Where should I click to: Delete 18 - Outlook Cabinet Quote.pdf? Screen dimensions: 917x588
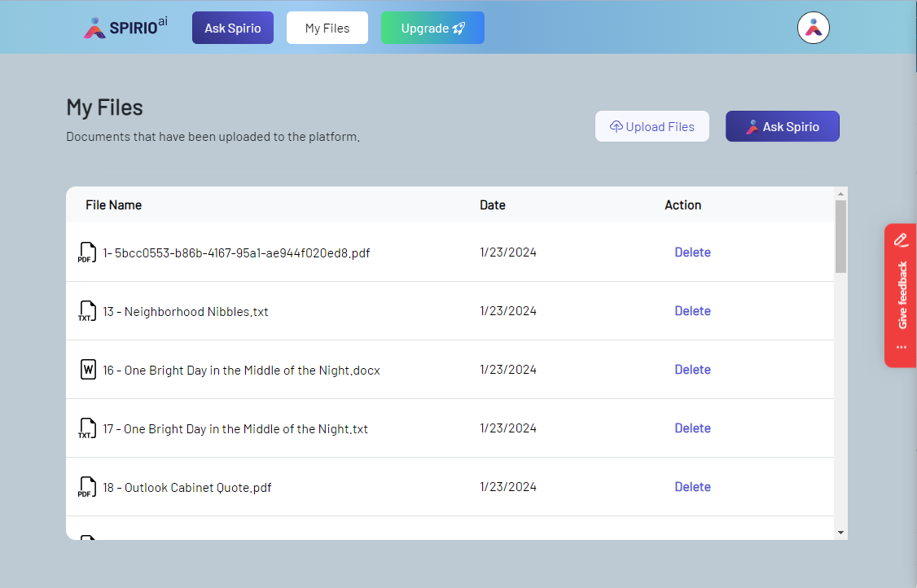pyautogui.click(x=692, y=486)
